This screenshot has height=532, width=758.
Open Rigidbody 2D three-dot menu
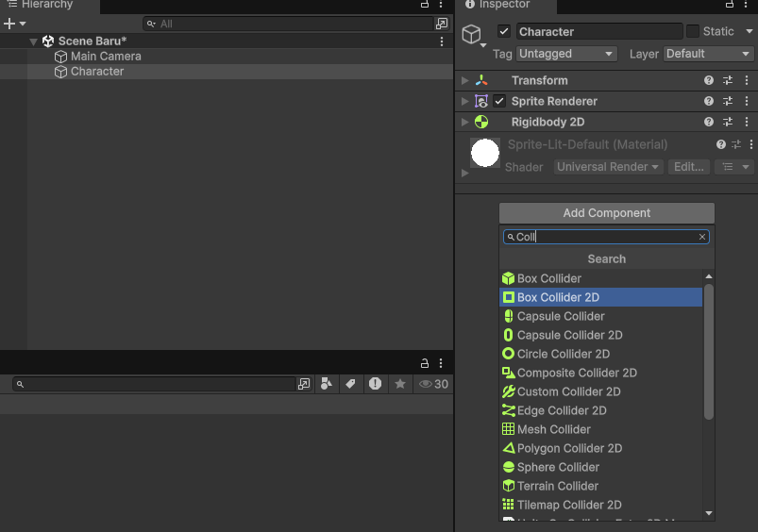747,123
